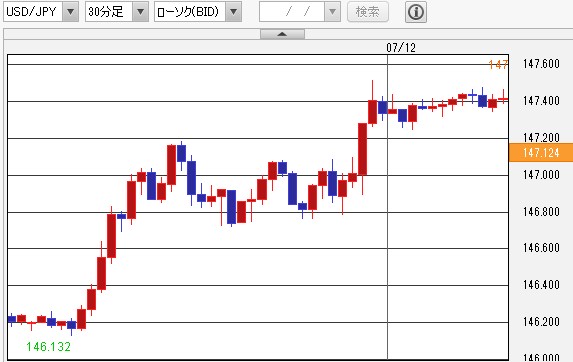The width and height of the screenshot is (573, 362).
Task: Open the USD/JPY currency pair dropdown arrow
Action: [71, 12]
